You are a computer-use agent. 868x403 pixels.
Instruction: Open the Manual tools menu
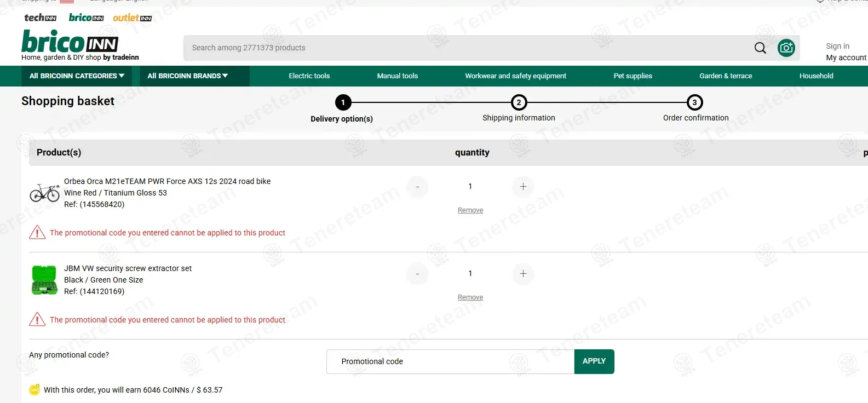[x=398, y=76]
